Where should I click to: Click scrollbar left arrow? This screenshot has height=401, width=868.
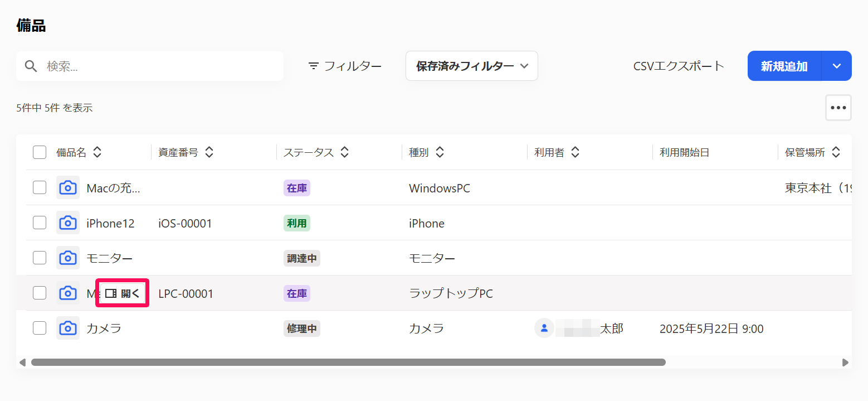point(22,363)
